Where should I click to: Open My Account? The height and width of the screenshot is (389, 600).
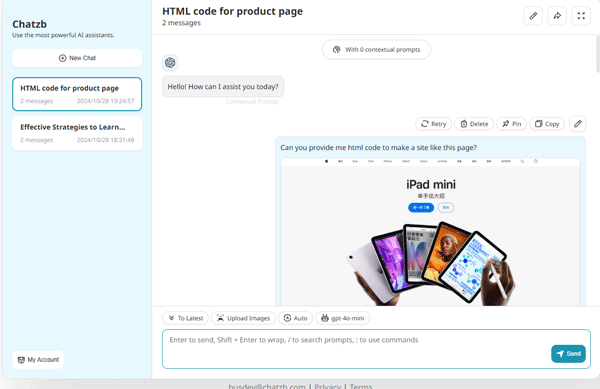[38, 360]
